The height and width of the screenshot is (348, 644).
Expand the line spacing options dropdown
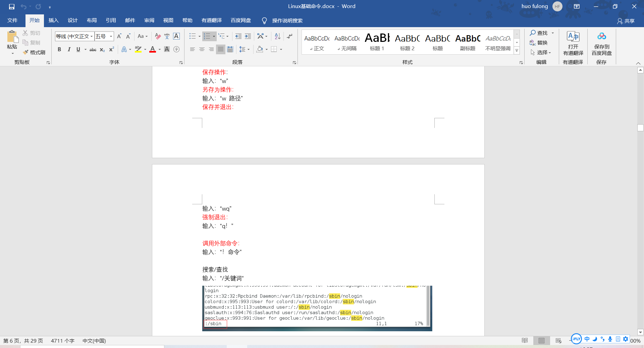pyautogui.click(x=249, y=49)
